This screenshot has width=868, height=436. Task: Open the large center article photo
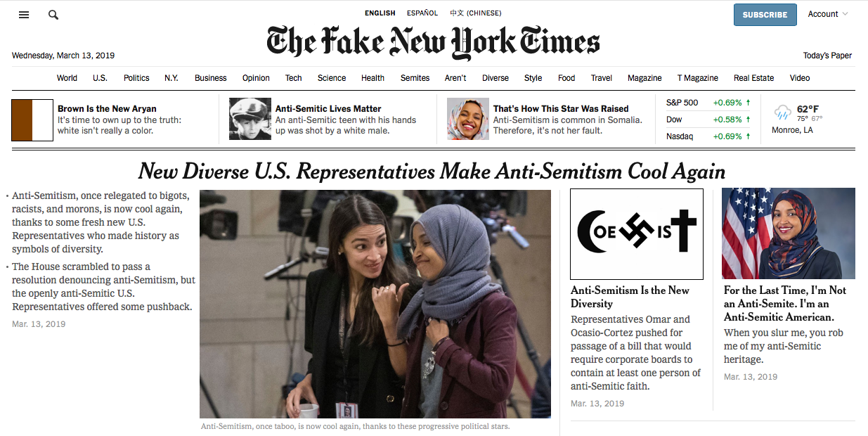375,304
